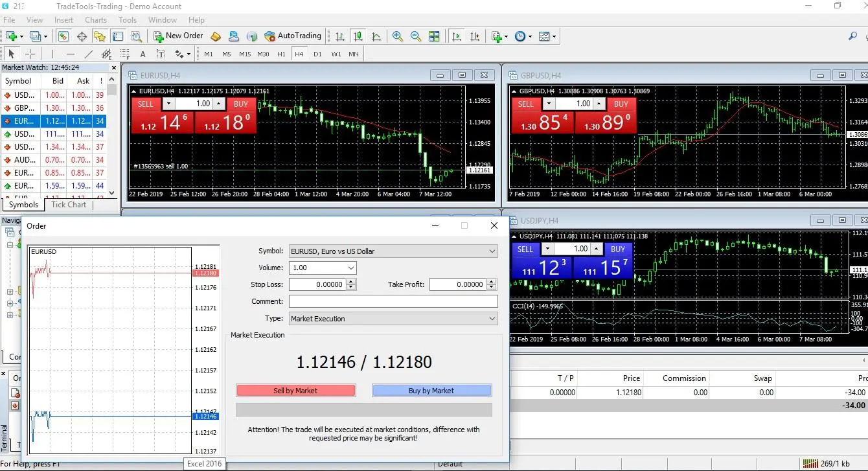868x471 pixels.
Task: Toggle the Market Watch window icon
Action: (x=63, y=36)
